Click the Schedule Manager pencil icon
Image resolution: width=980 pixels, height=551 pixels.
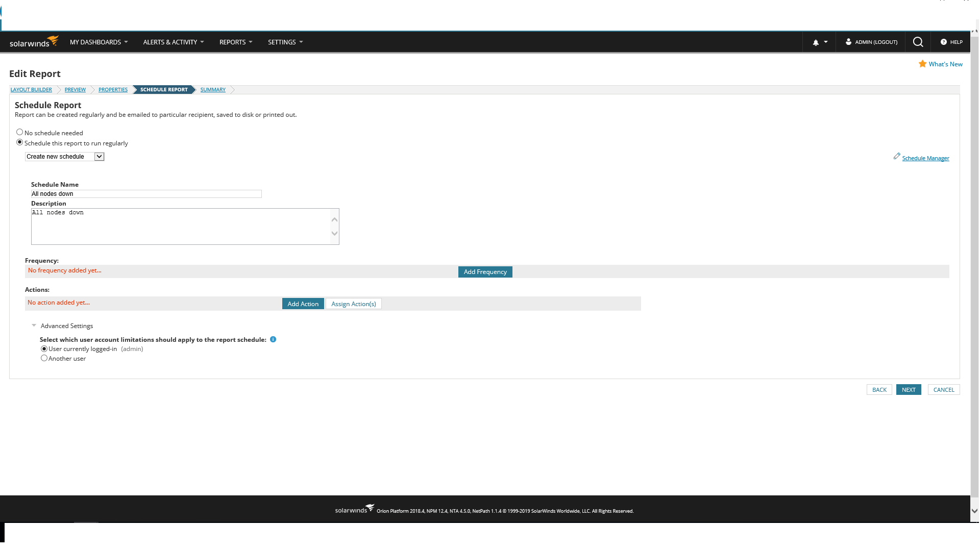tap(897, 156)
